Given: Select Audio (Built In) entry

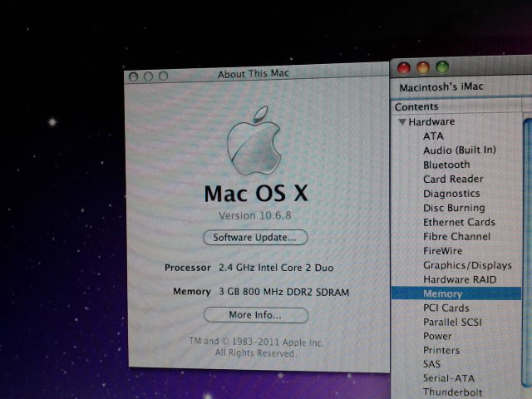Looking at the screenshot, I should (x=460, y=150).
